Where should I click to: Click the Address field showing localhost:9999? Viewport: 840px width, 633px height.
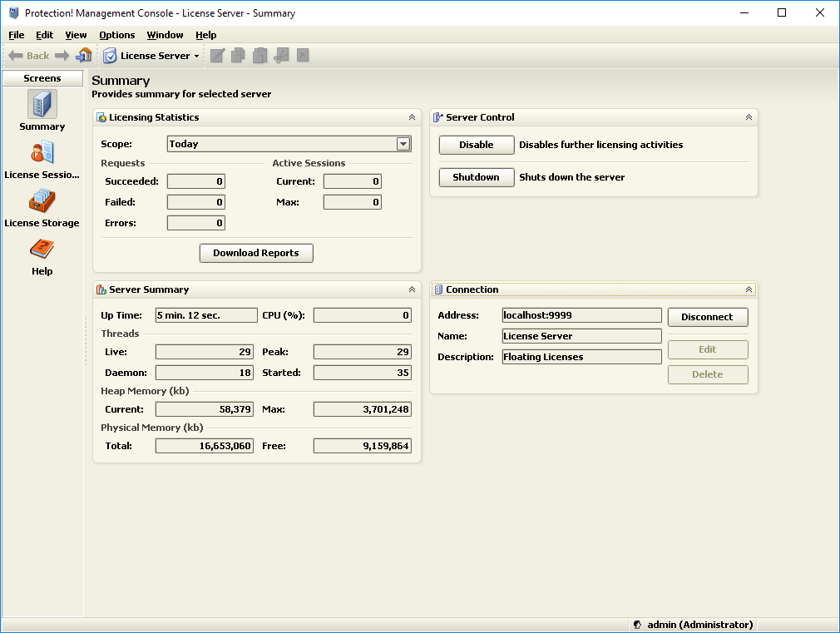point(581,315)
